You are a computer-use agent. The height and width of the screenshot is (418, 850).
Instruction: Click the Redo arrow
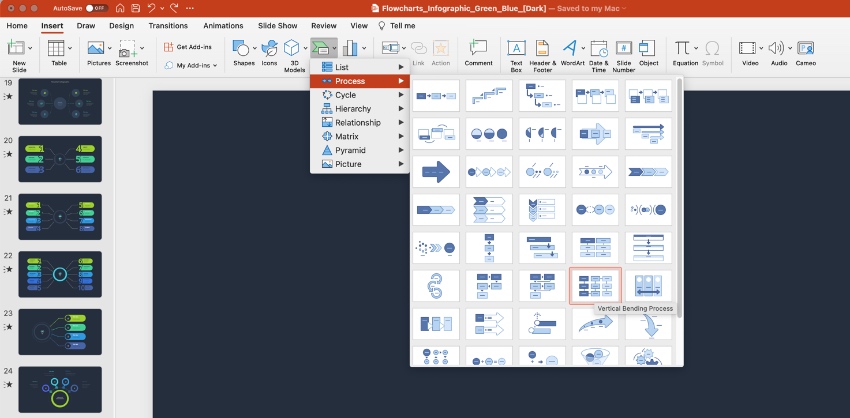(x=174, y=9)
